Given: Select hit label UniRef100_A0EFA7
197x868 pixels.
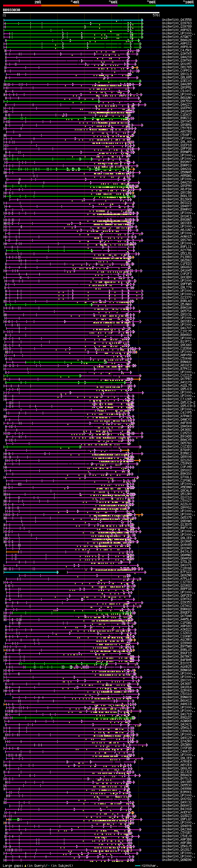Looking at the screenshot, I should (177, 812).
